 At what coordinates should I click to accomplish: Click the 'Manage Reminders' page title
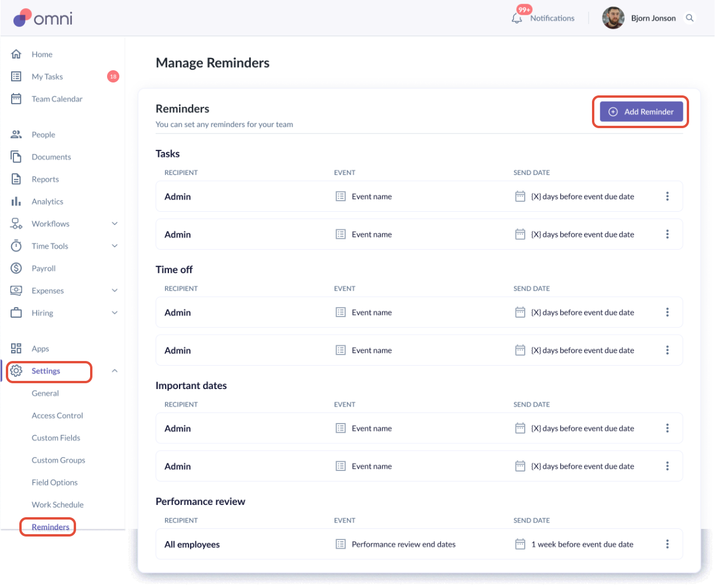(213, 63)
